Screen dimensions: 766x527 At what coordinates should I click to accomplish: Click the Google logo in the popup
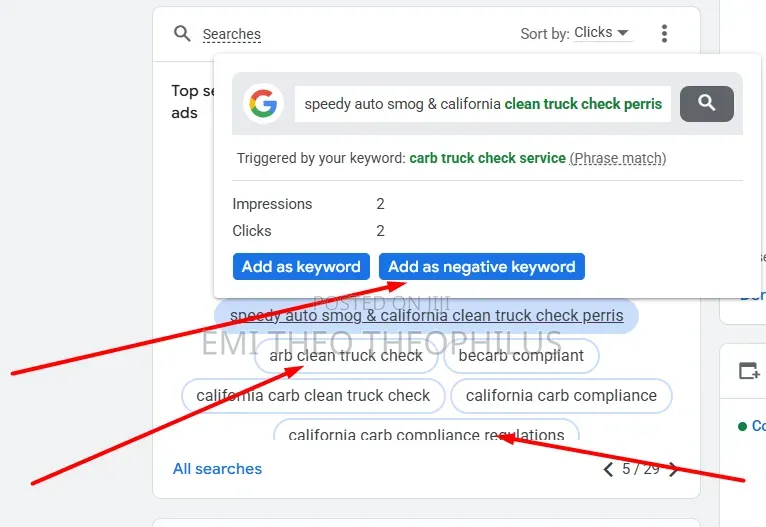[263, 104]
